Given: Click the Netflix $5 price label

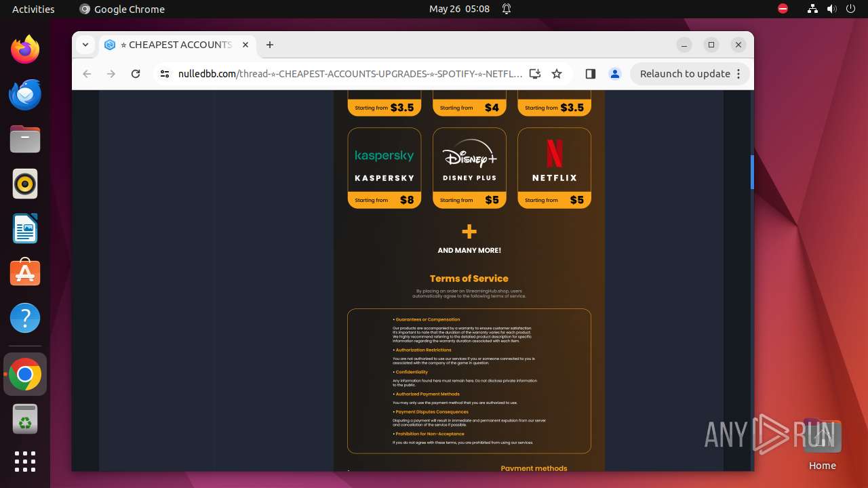Looking at the screenshot, I should point(576,200).
